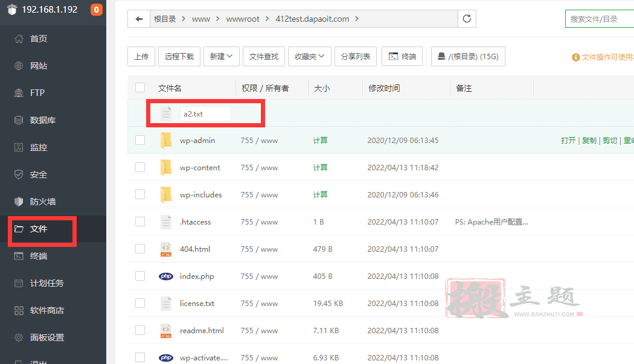Click the 搜索文件/目录 search box
This screenshot has height=364, width=634.
[599, 19]
